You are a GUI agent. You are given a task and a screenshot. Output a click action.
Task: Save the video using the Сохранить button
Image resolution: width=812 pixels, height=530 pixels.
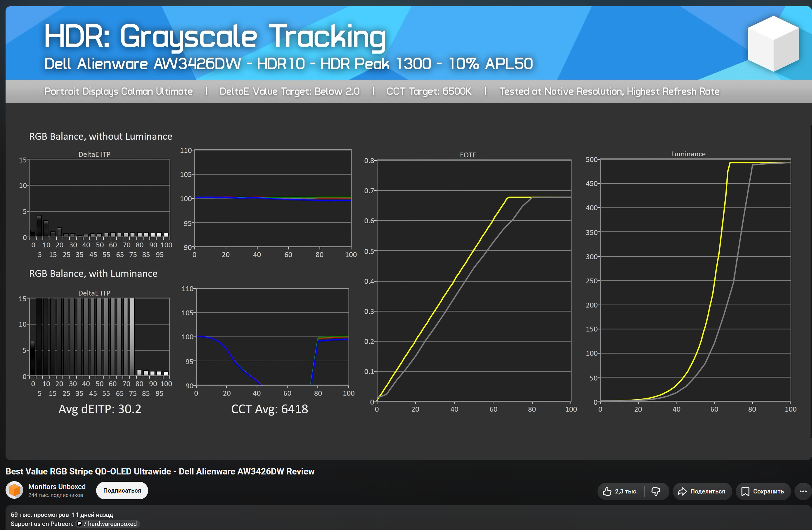point(763,491)
